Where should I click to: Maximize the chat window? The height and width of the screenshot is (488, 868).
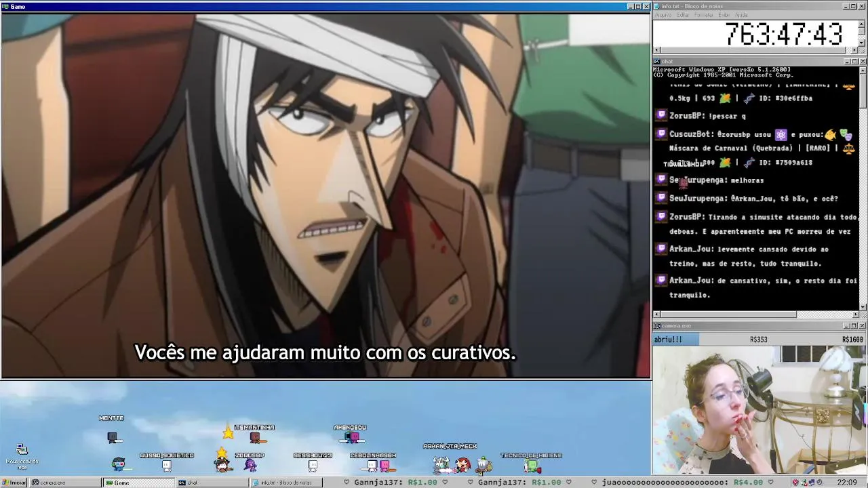tap(854, 62)
